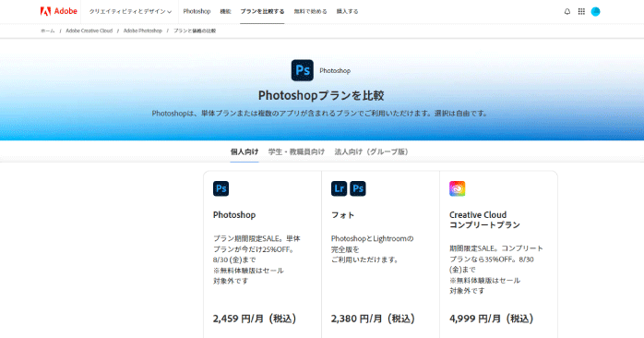Go to Adobe Photoshop breadcrumb link

(x=142, y=30)
